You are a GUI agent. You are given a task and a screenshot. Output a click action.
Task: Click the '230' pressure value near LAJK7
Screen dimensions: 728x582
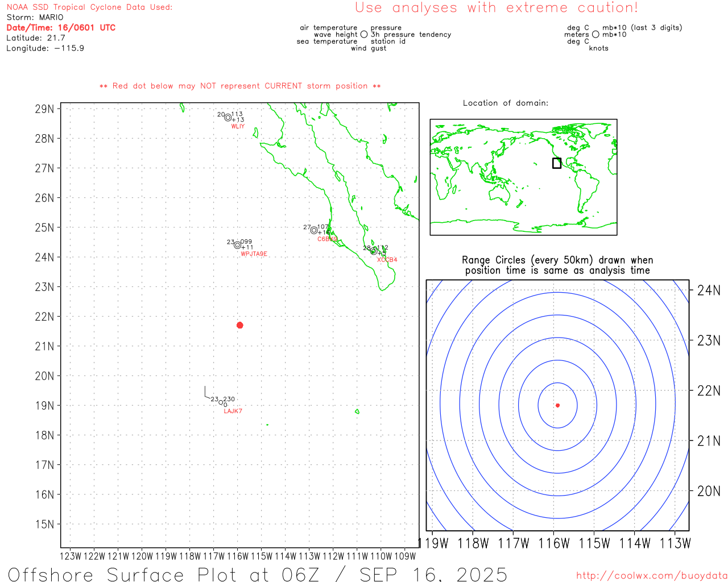(x=229, y=399)
